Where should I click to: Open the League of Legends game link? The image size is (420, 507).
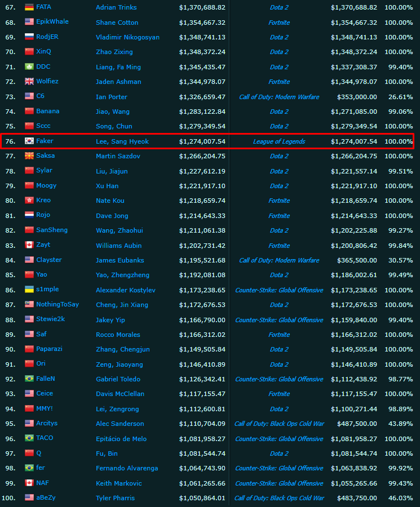point(279,141)
